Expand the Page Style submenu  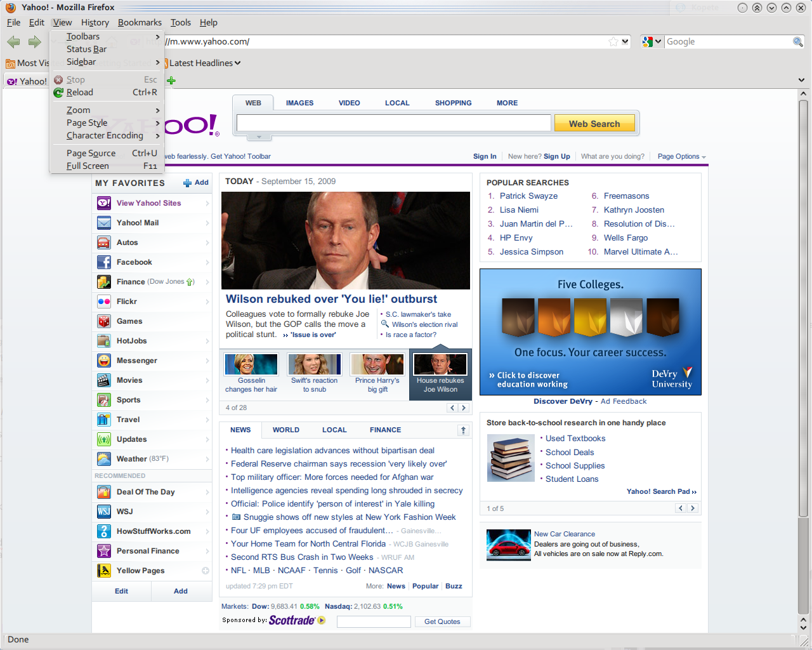[x=107, y=123]
